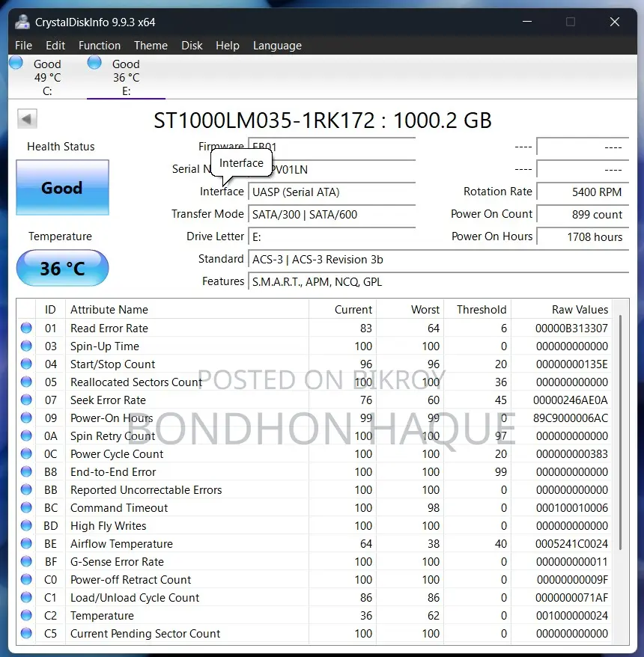This screenshot has height=657, width=644.
Task: Open the Disk menu
Action: tap(192, 45)
